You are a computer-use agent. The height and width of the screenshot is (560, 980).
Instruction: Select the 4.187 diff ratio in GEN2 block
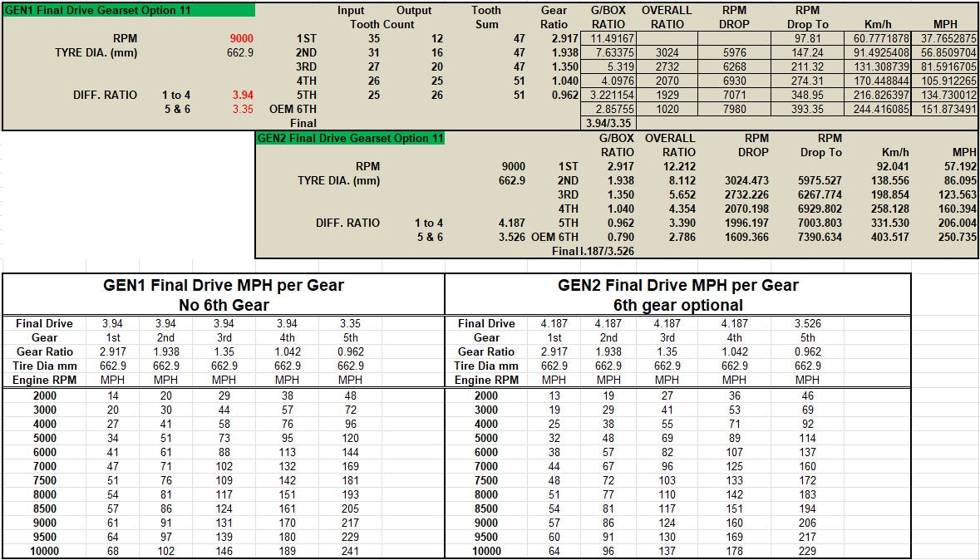[x=512, y=224]
